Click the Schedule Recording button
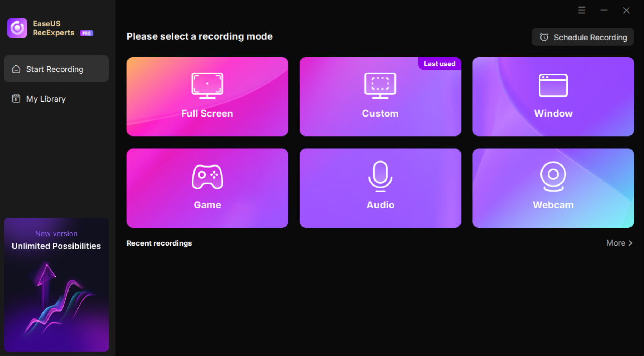 click(x=583, y=37)
